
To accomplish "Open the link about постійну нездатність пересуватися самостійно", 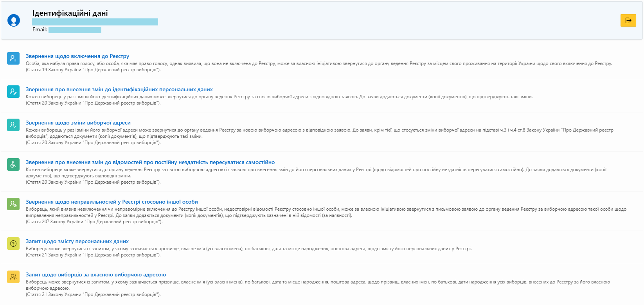I will tap(150, 162).
